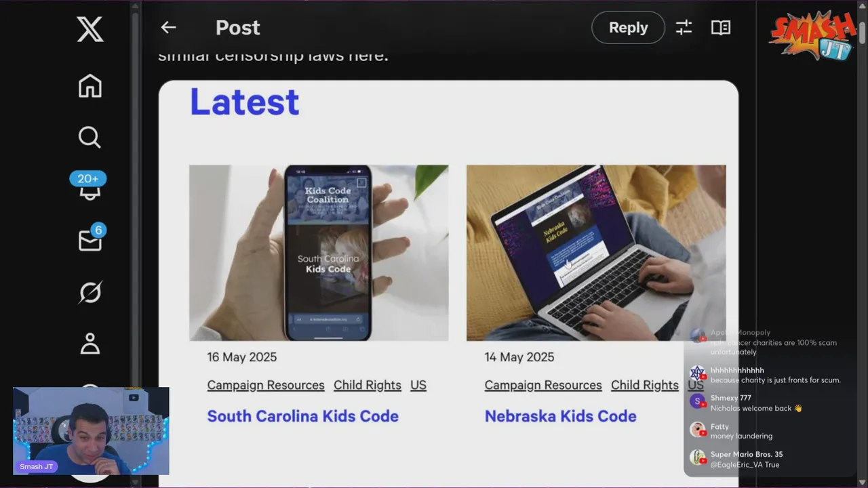Open the laptop Nebraska Kids Code thumbnail
Viewport: 868px width, 488px height.
tap(596, 253)
